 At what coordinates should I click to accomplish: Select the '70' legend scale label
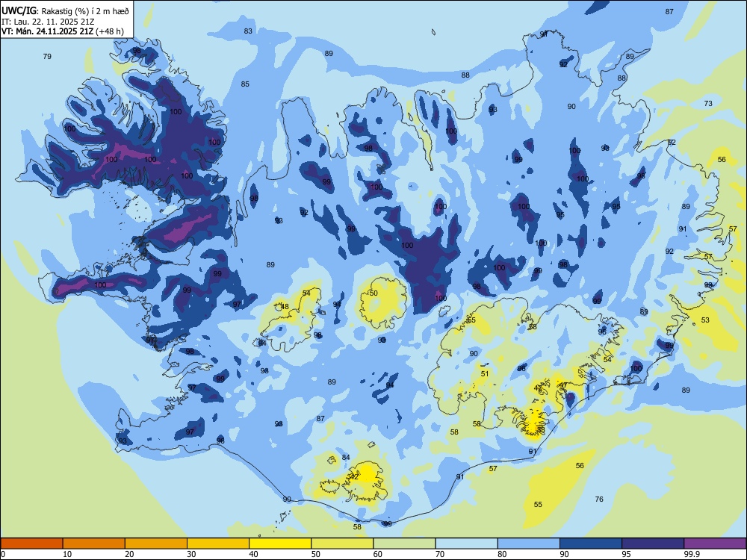[440, 554]
